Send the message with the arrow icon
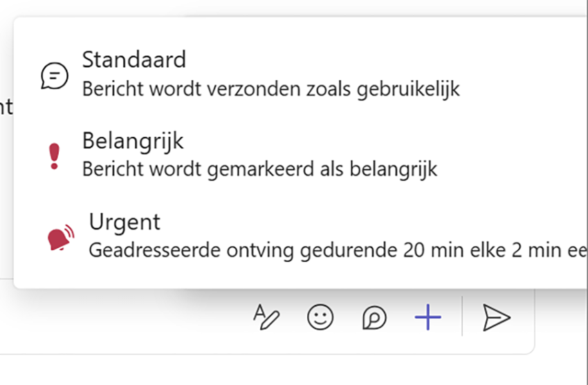This screenshot has width=588, height=385. coord(496,317)
